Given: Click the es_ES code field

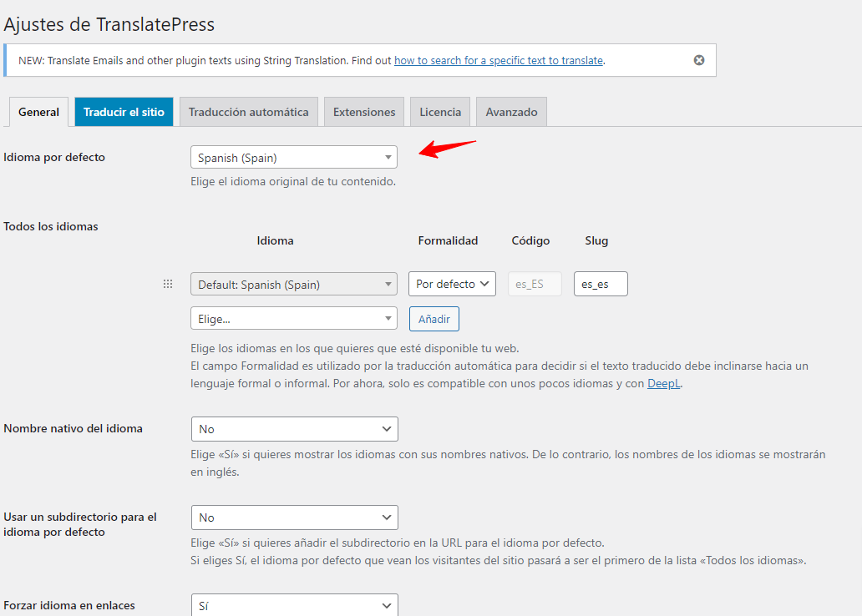Looking at the screenshot, I should coord(535,284).
